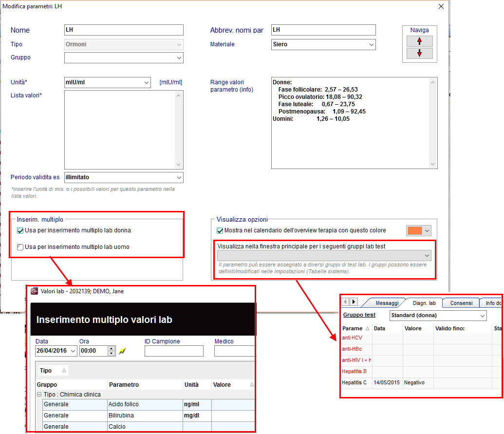This screenshot has height=434, width=504.
Task: Click the left tab scroll arrow beside Messaggi
Action: (345, 302)
